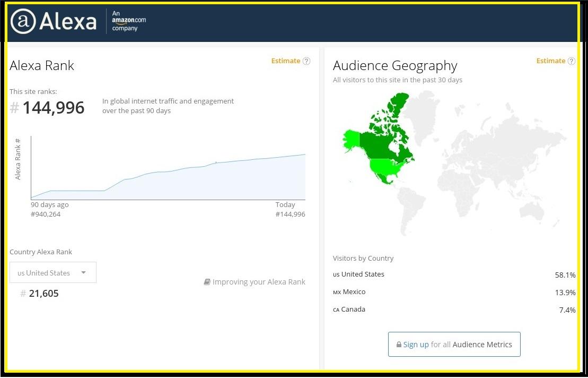Viewport: 588px width, 378px height.
Task: Click the lock icon inside the Sign up button
Action: pos(398,344)
